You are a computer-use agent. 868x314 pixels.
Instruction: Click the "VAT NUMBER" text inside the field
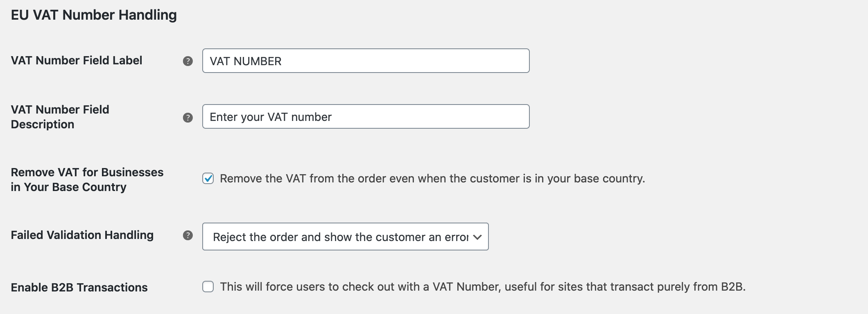pyautogui.click(x=245, y=61)
